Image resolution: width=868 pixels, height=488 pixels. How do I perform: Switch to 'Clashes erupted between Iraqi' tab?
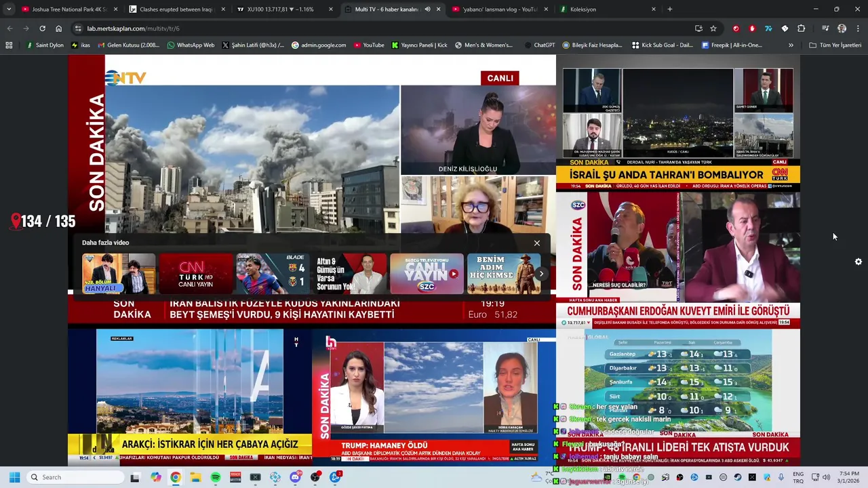pos(176,9)
